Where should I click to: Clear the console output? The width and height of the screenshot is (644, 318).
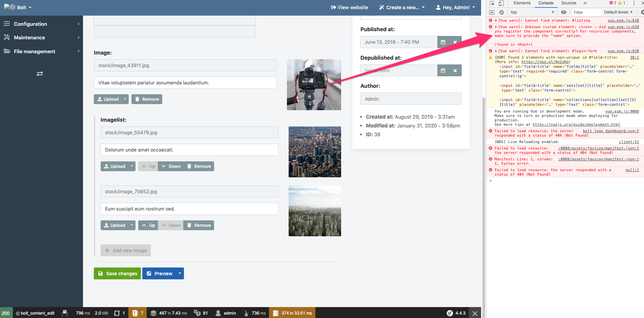coord(501,12)
